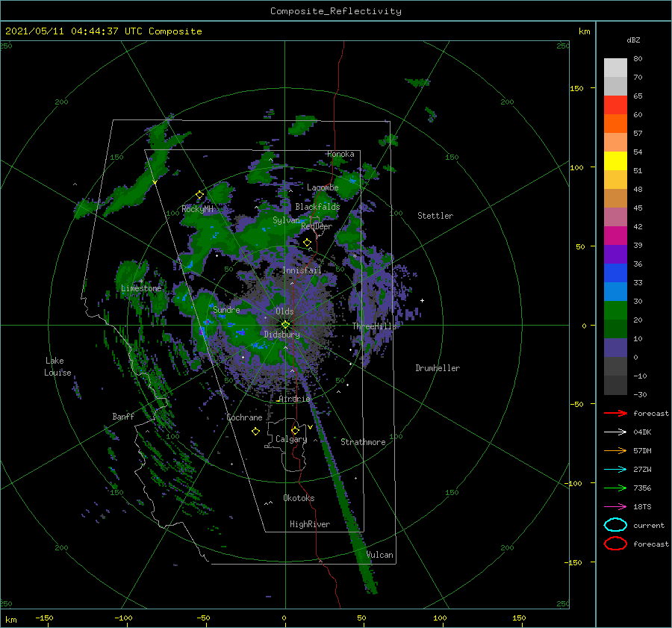Image resolution: width=672 pixels, height=628 pixels.
Task: Click the 150 tick label on right axis
Action: pos(576,88)
